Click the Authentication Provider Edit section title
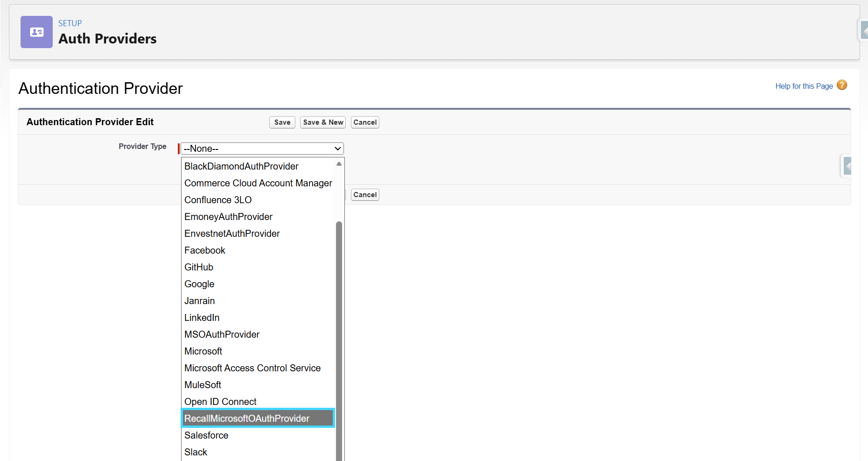Viewport: 868px width, 461px height. 90,122
